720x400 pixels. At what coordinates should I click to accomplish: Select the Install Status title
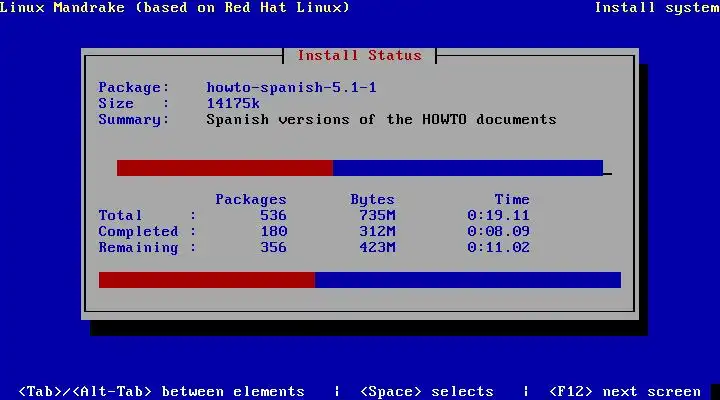360,56
